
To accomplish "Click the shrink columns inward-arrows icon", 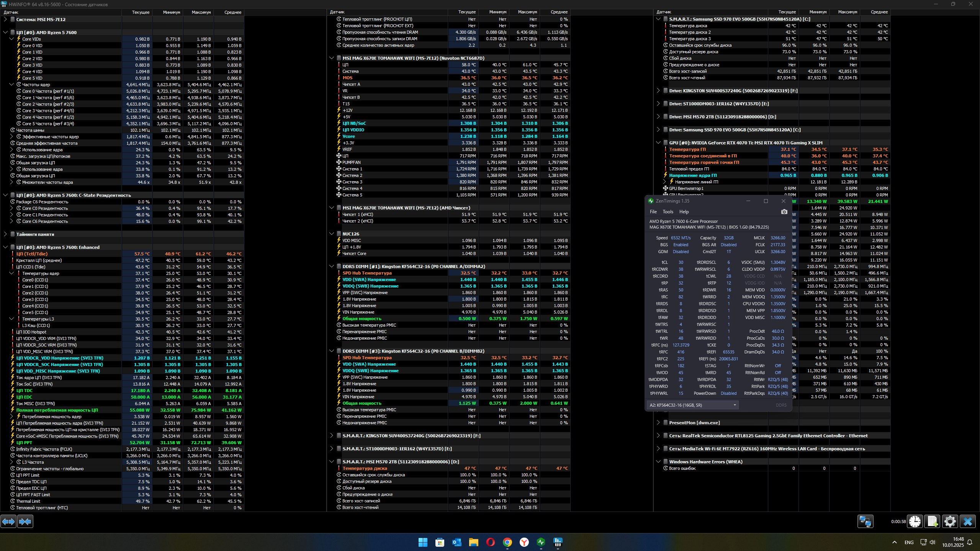I will click(25, 521).
